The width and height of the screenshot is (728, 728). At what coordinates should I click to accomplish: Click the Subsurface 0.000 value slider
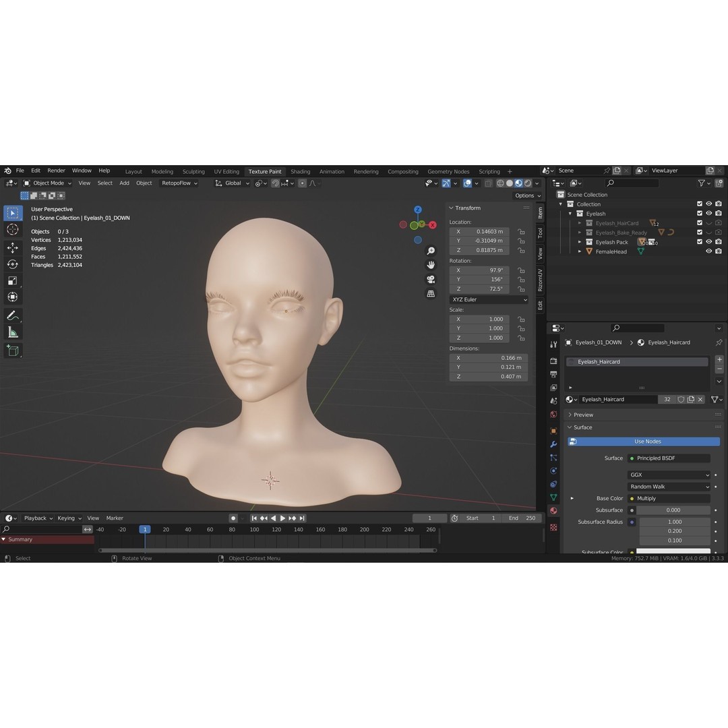pyautogui.click(x=673, y=510)
